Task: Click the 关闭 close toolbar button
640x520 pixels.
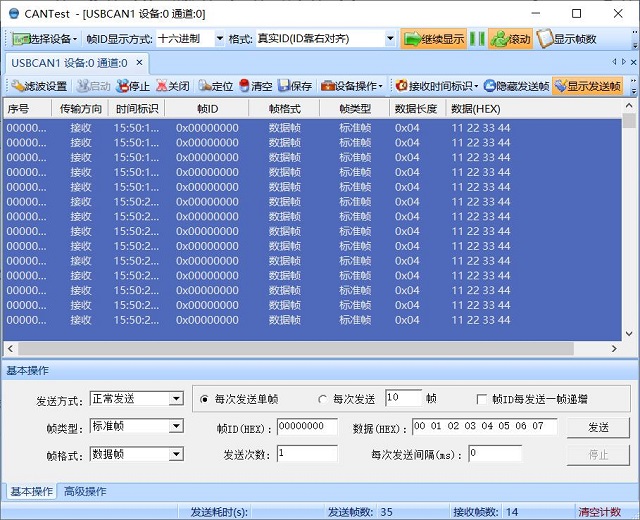Action: pos(173,86)
